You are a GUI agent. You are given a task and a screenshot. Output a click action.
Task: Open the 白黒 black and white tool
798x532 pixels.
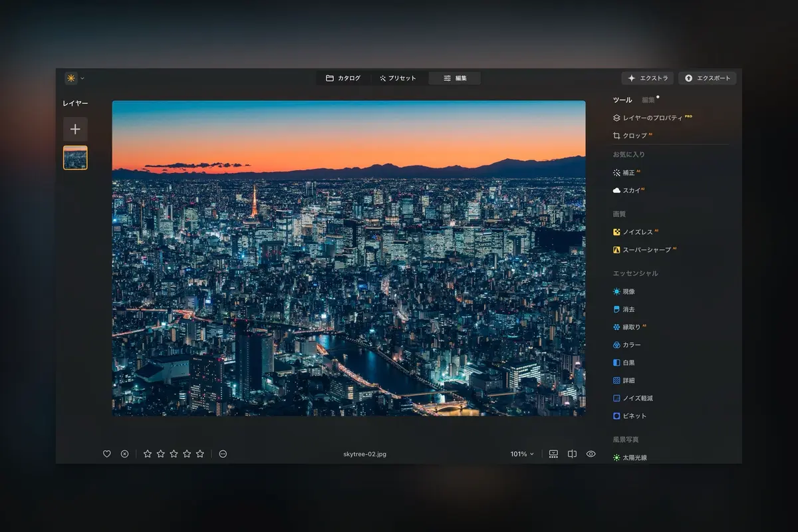click(624, 363)
